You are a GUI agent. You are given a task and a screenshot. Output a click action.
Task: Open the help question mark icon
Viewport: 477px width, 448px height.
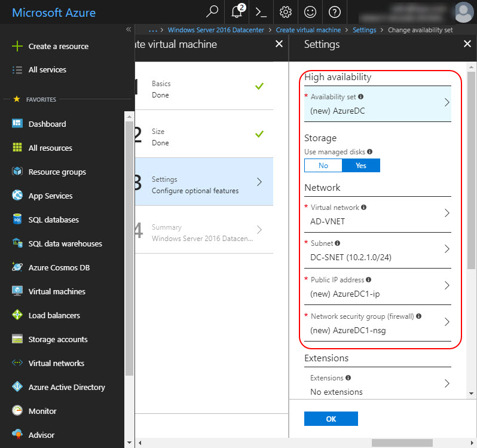tap(335, 12)
